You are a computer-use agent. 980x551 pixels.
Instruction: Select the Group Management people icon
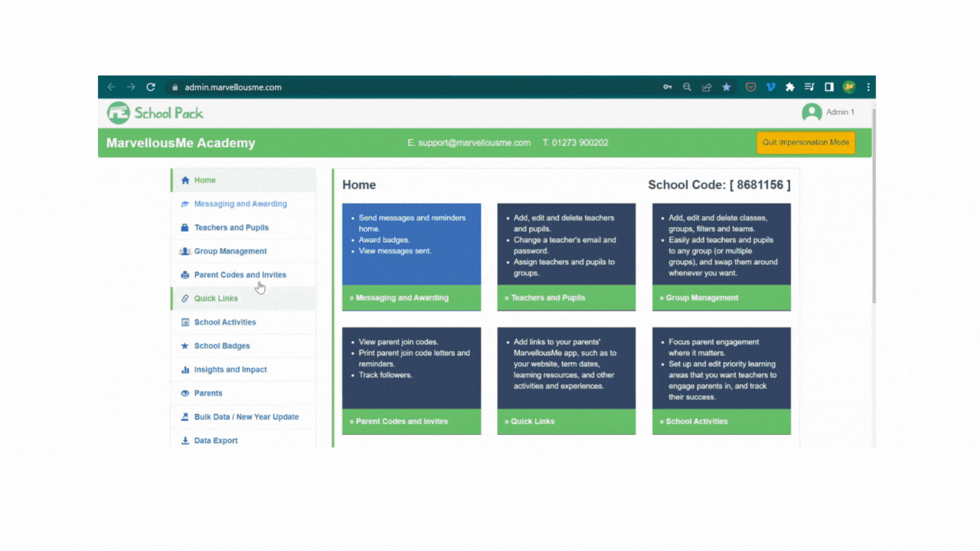[x=185, y=251]
